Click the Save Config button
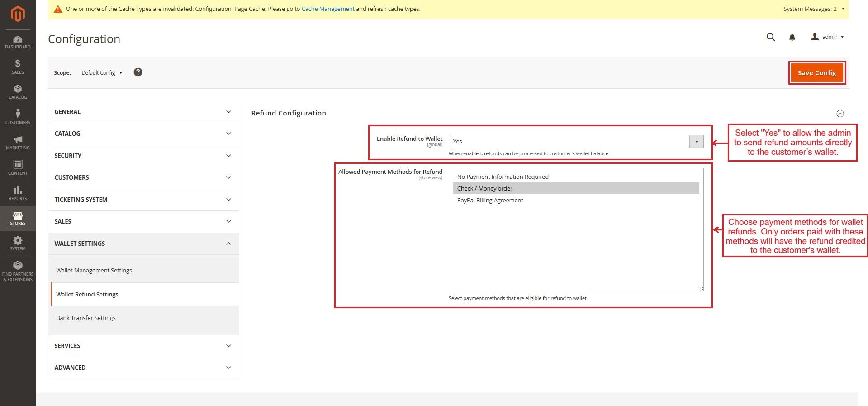The width and height of the screenshot is (868, 406). [x=816, y=73]
